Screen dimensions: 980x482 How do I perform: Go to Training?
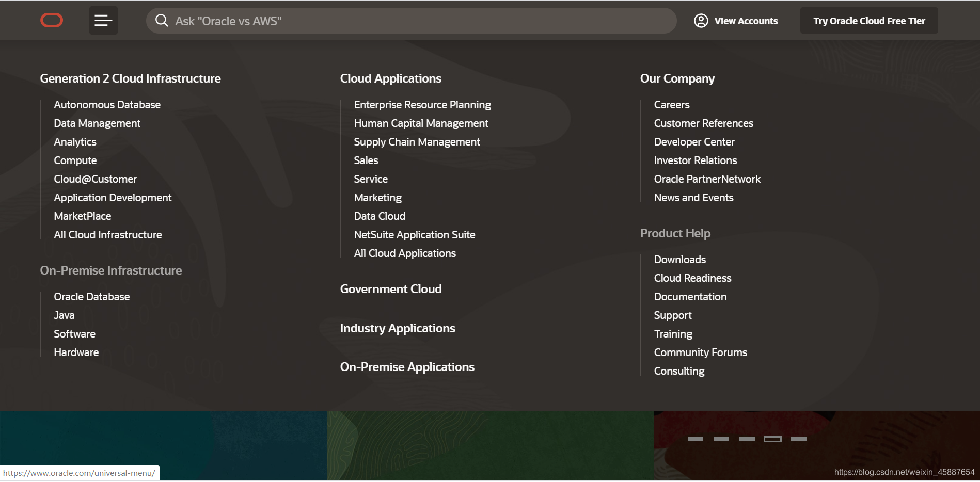(x=673, y=334)
